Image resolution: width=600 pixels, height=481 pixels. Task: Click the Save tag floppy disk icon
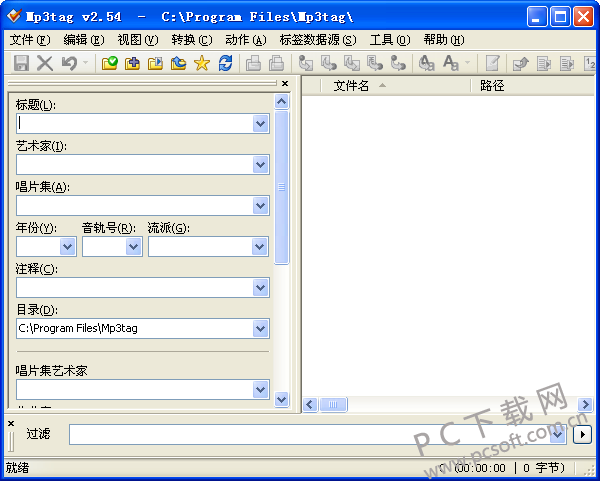pos(21,63)
